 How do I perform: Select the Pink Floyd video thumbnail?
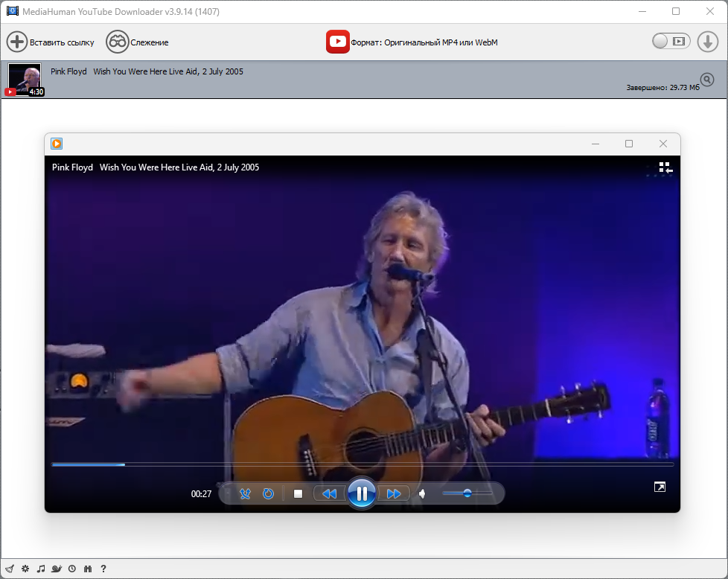[25, 80]
